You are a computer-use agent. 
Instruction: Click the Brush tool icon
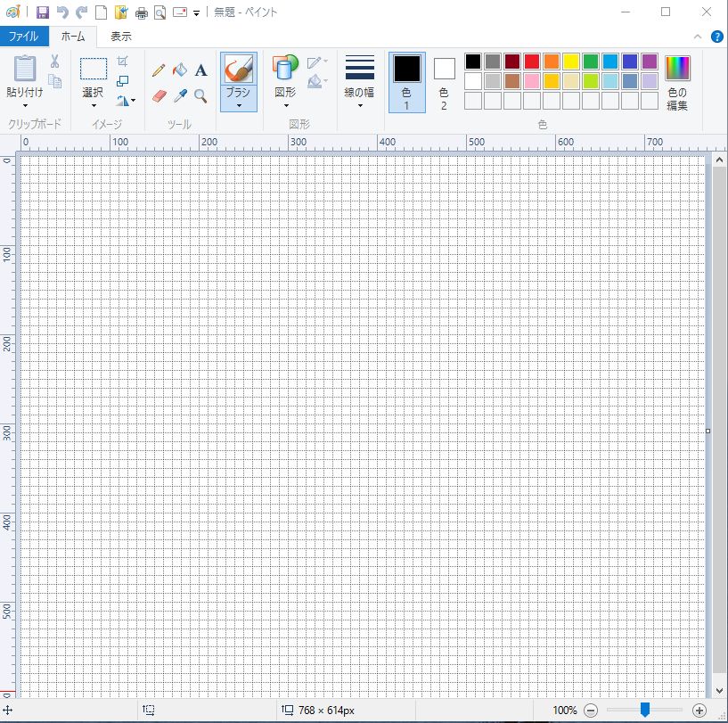[239, 69]
